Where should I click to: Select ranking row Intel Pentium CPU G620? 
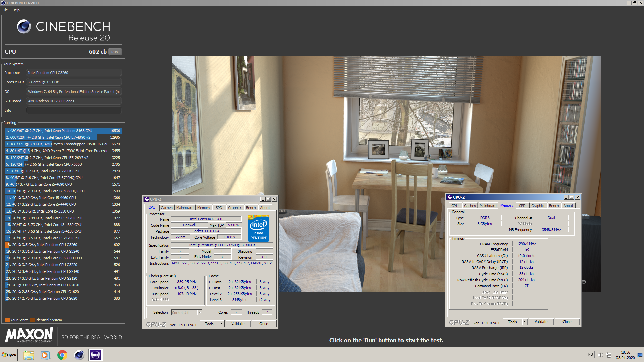click(x=63, y=298)
